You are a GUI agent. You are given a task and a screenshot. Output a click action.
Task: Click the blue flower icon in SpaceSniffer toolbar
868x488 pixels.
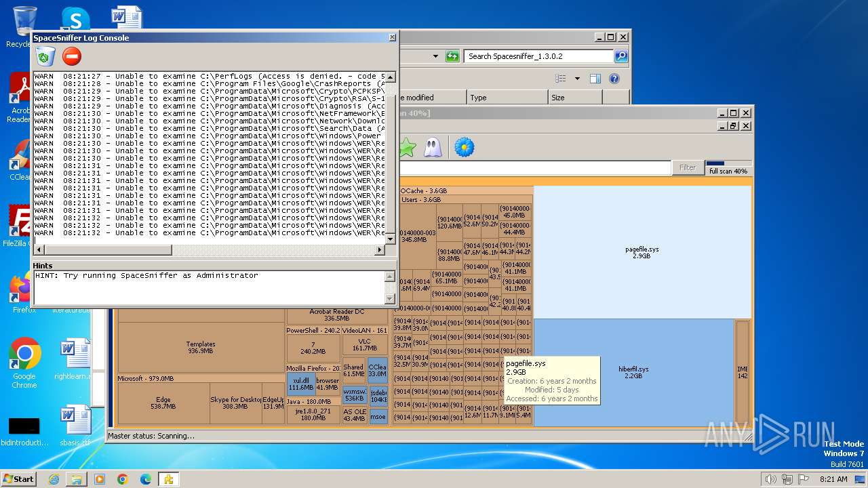pos(464,147)
